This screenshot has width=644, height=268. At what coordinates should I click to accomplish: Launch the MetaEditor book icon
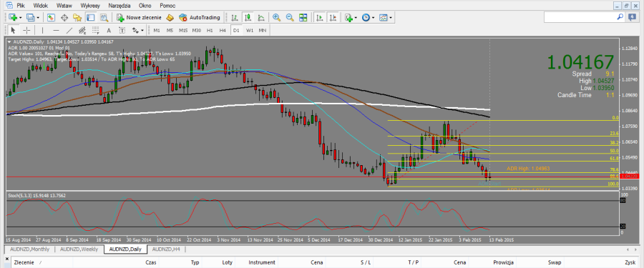tap(170, 18)
